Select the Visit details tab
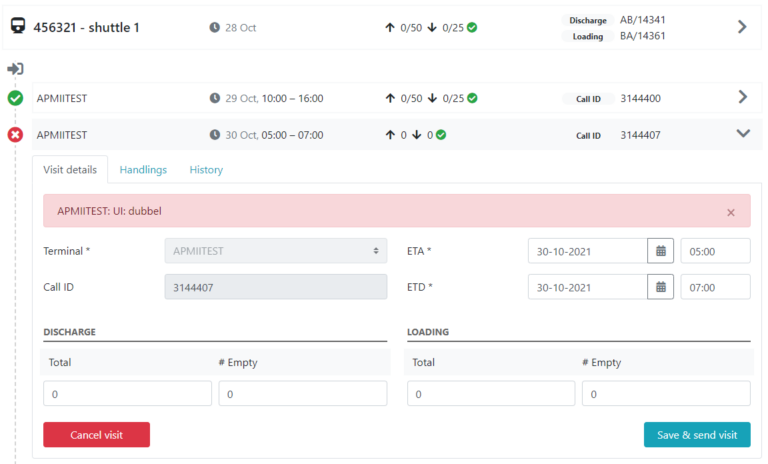This screenshot has height=464, width=768. 70,170
